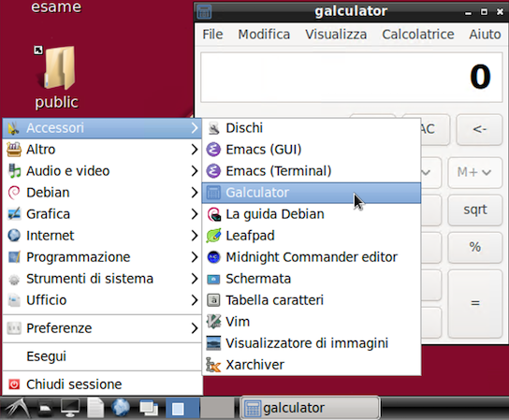Expand the Grafica submenu arrow

pyautogui.click(x=194, y=214)
